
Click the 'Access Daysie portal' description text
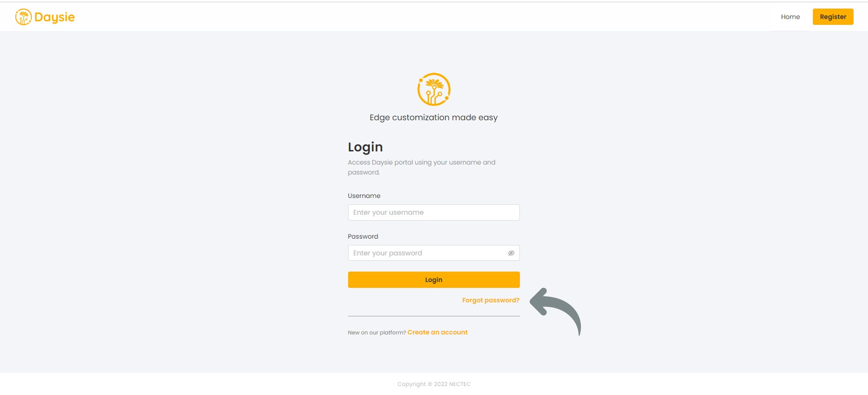[x=421, y=167]
